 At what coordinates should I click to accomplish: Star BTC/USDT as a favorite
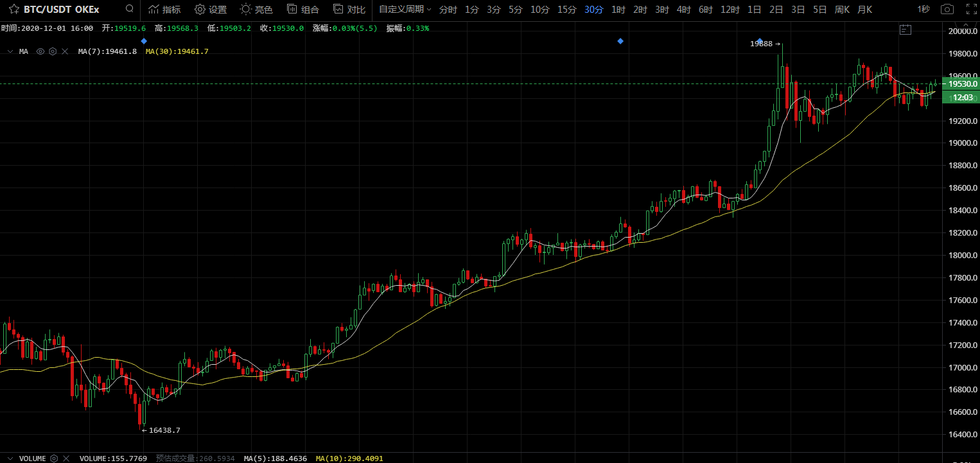(13, 9)
